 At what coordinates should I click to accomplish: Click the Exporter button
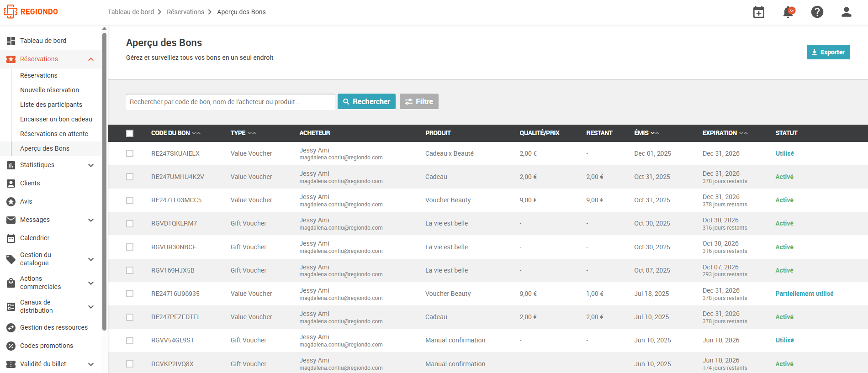(828, 52)
